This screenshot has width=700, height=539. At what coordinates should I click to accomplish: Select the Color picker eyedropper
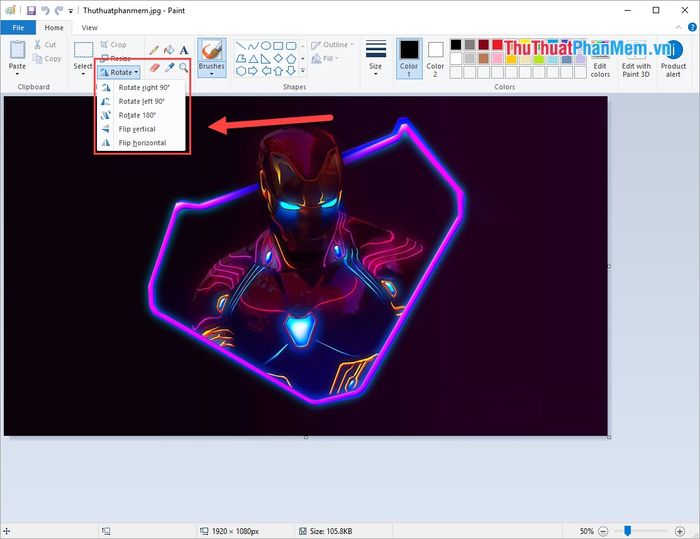169,68
